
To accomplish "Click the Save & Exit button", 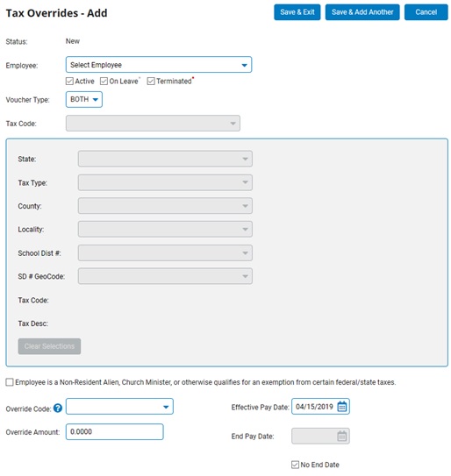I will tap(297, 12).
